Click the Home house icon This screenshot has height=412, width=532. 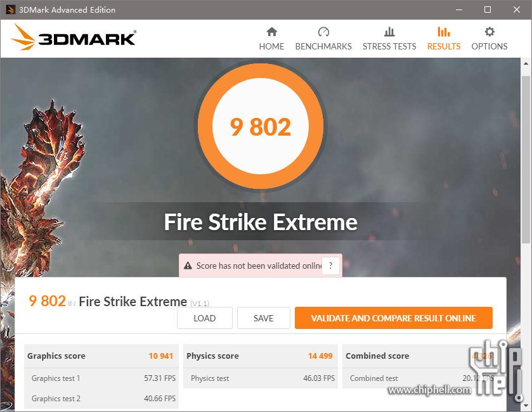tap(271, 32)
